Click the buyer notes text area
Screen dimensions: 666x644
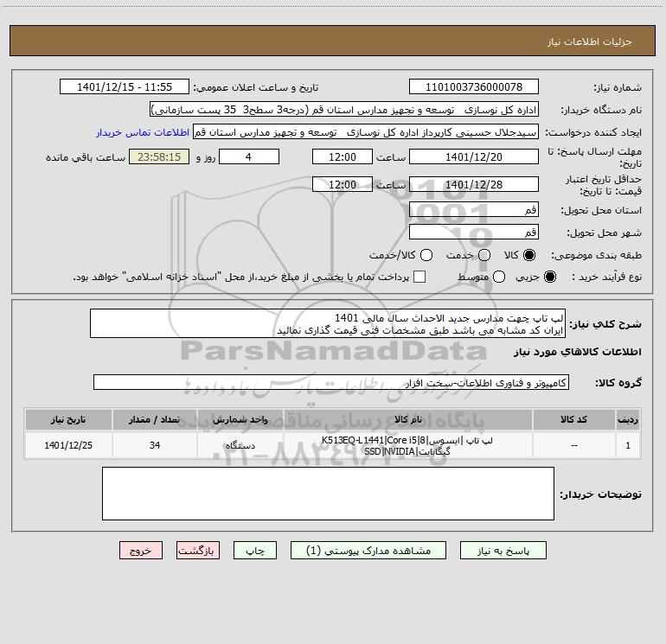click(328, 494)
